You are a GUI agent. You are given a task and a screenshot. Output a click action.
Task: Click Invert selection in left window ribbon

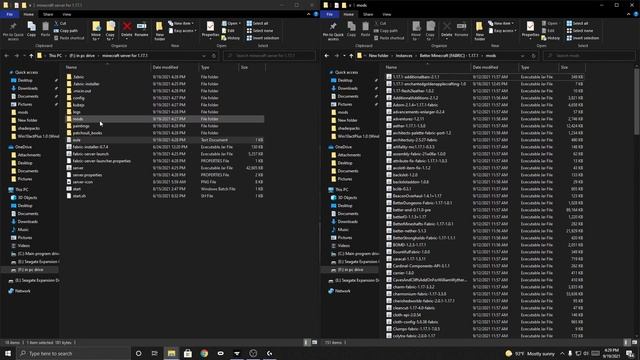[262, 38]
